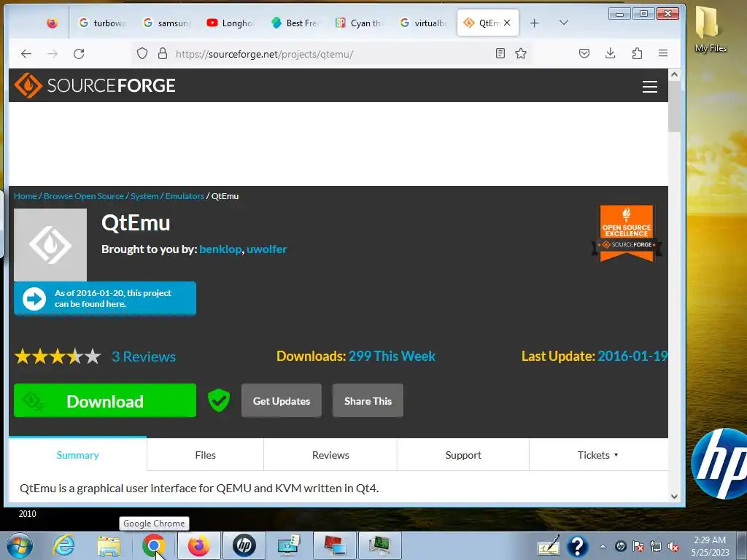Reload the current page
This screenshot has width=747, height=560.
coord(79,54)
